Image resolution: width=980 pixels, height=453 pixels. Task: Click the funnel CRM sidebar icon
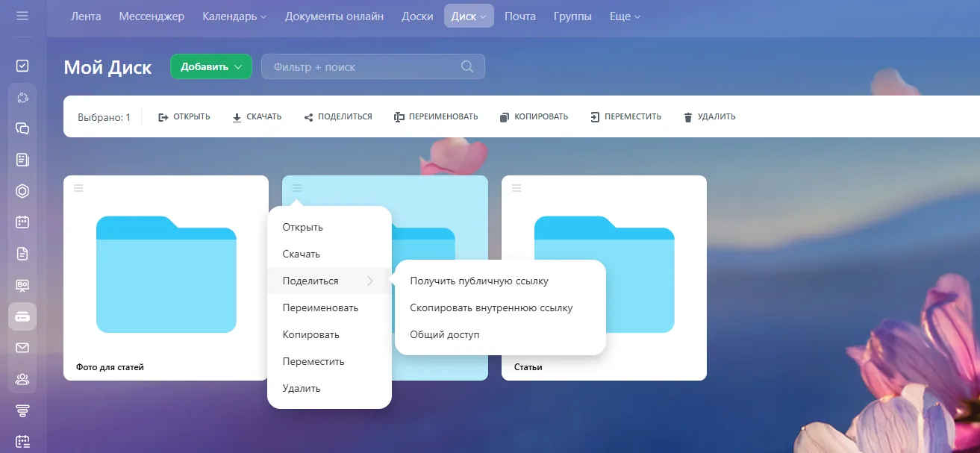tap(22, 410)
